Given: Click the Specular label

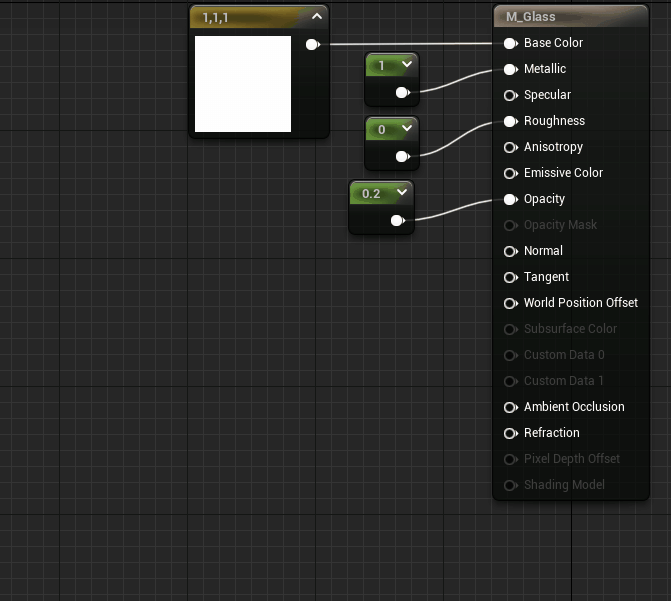Looking at the screenshot, I should [x=547, y=95].
